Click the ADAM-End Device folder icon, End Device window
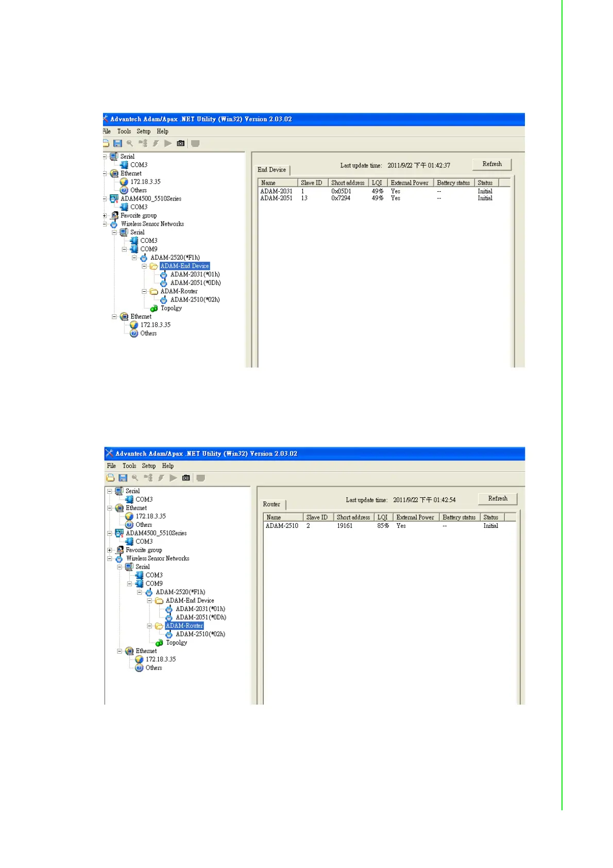 point(154,266)
